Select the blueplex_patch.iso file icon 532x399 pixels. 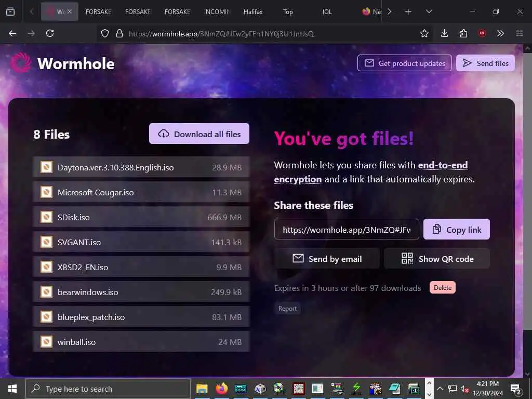pos(46,317)
